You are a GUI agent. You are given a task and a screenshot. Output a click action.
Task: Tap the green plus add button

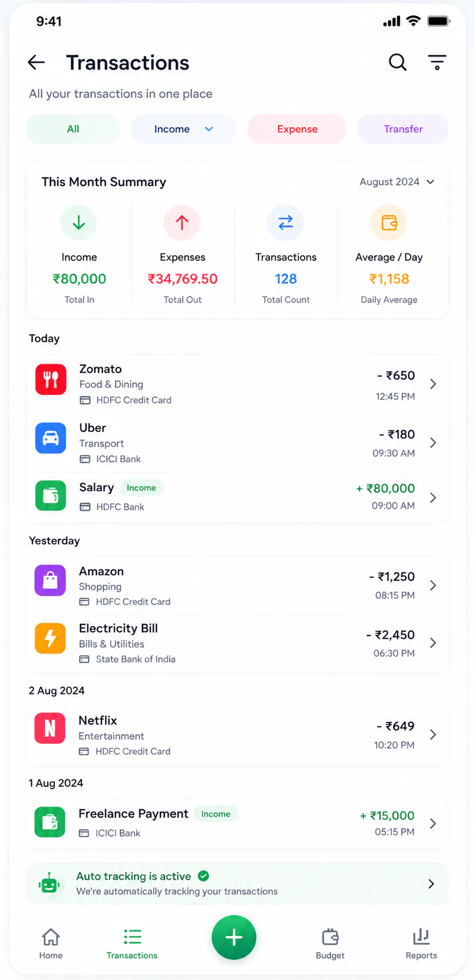pyautogui.click(x=234, y=937)
